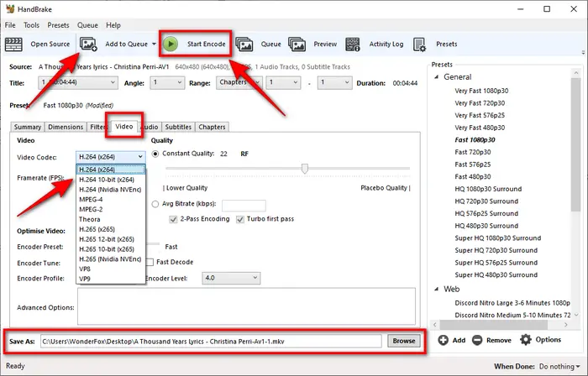Open the Queue icon in toolbar
This screenshot has height=376, width=588.
point(244,44)
